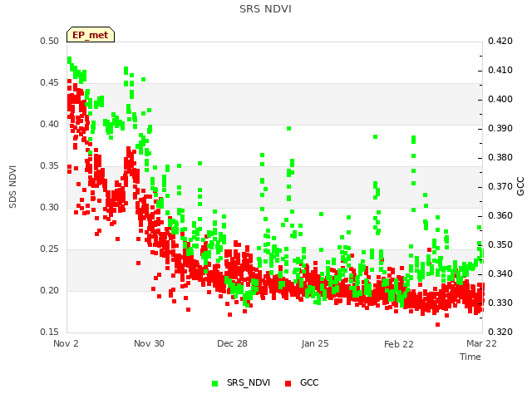Click the 0.370 right axis value
The height and width of the screenshot is (399, 532).
tap(500, 186)
